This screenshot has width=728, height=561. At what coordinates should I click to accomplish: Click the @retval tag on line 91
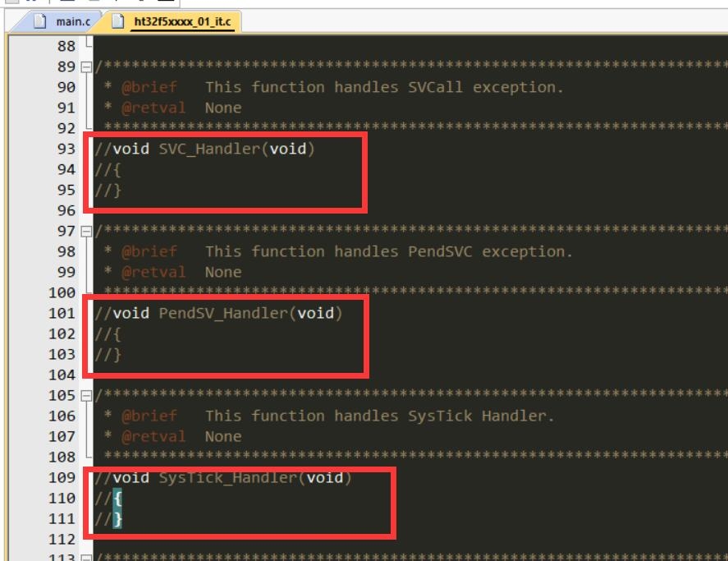click(153, 108)
